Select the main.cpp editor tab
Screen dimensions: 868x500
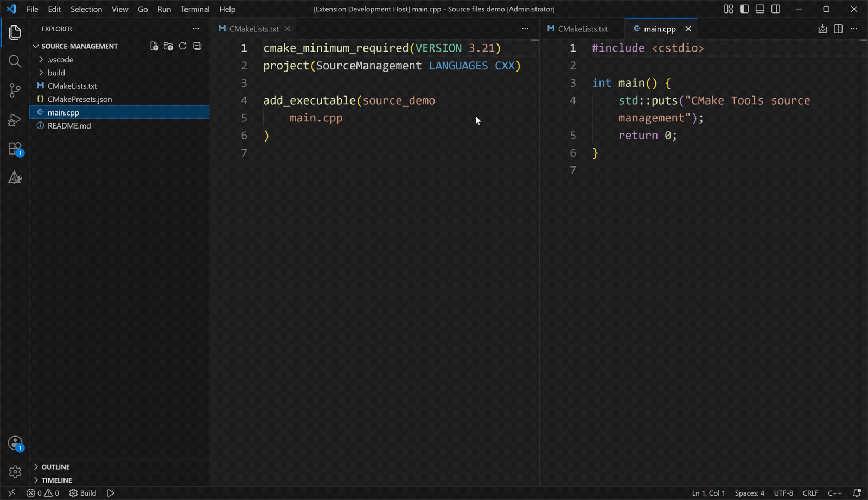tap(660, 29)
